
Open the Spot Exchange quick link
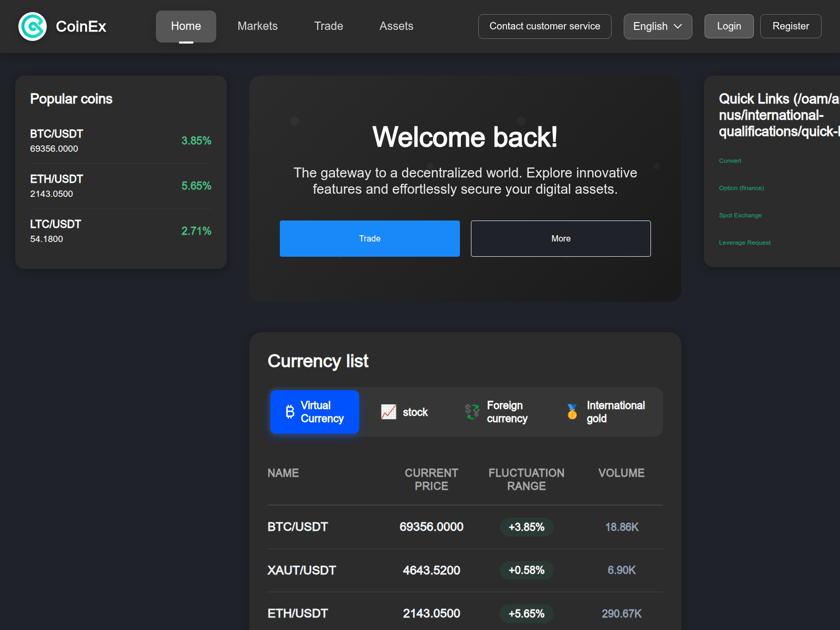[740, 215]
